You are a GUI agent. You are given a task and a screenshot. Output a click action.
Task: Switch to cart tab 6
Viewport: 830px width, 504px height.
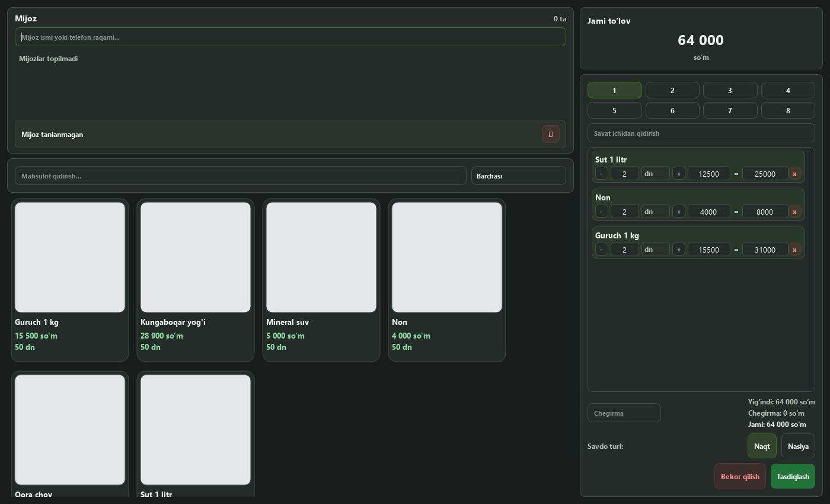672,110
